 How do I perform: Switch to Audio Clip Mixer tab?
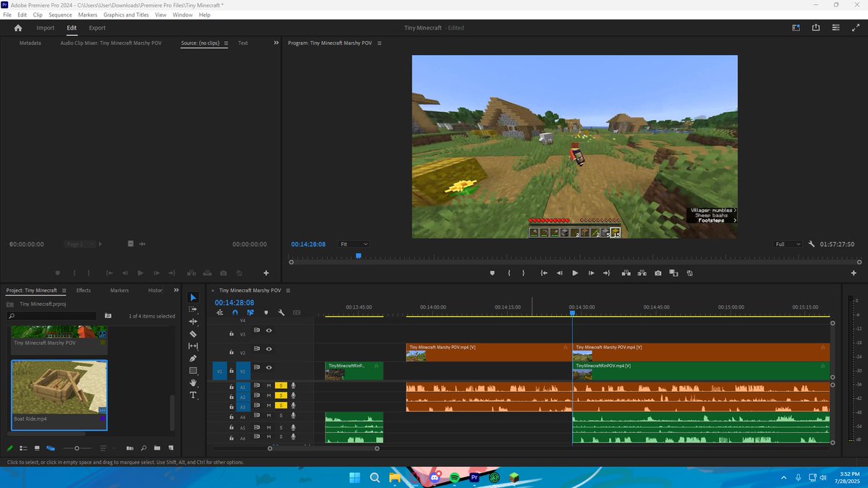[x=111, y=43]
